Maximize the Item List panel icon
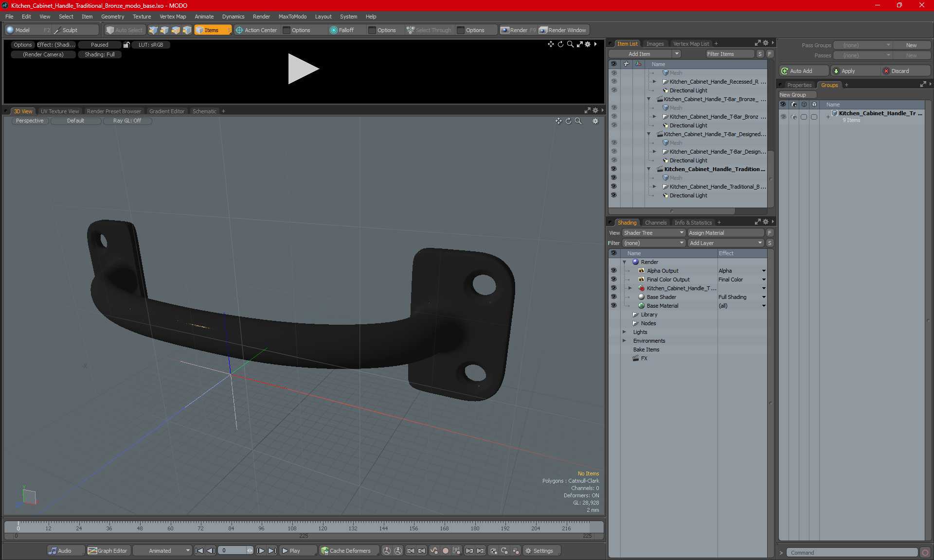The width and height of the screenshot is (934, 560). 757,43
